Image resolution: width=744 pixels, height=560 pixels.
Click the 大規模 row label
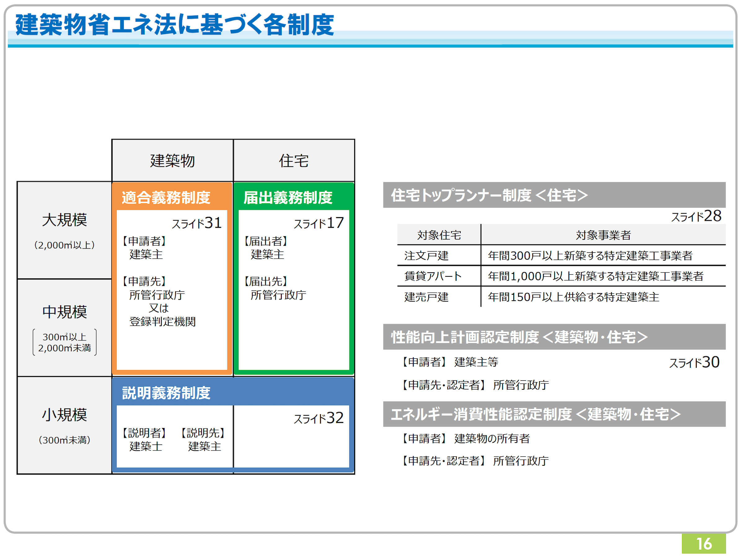64,220
